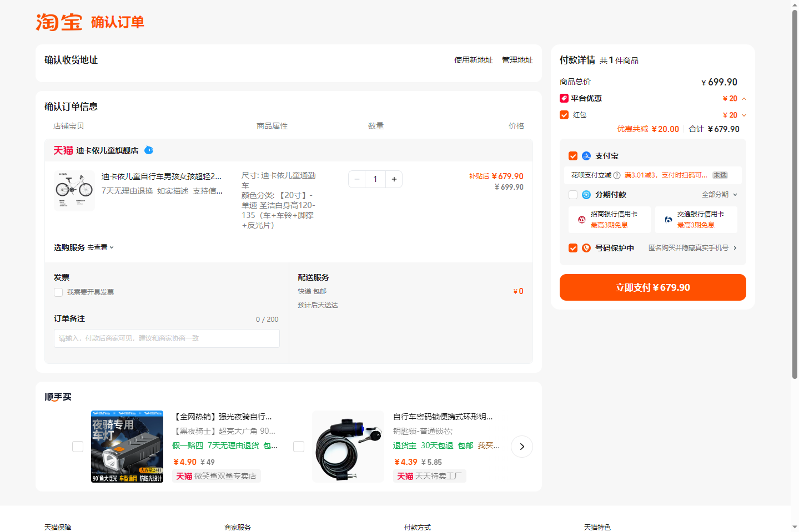Click the 夜骑专用车灯 thumbnail

click(127, 447)
